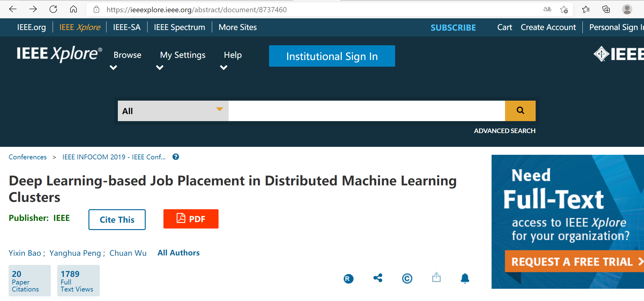The image size is (644, 301).
Task: Expand the Browse menu chevron
Action: tap(113, 67)
